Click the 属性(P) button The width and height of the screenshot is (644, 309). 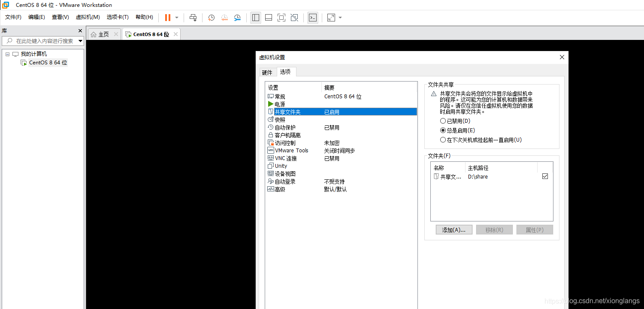535,230
